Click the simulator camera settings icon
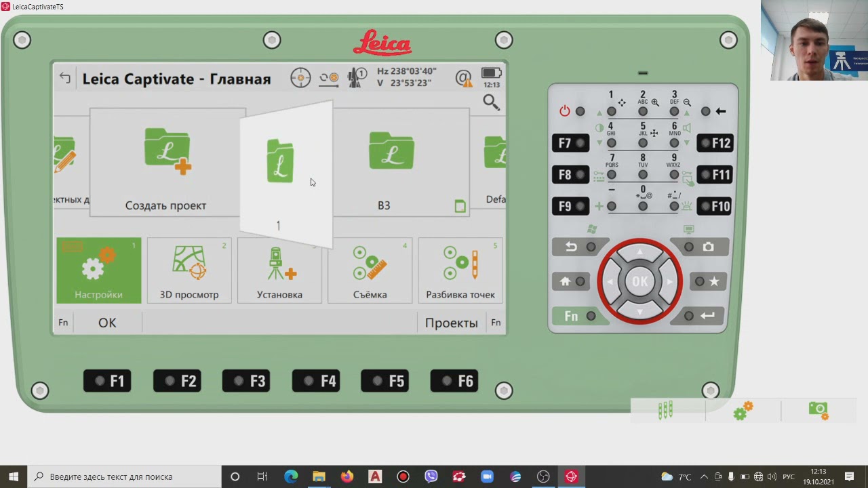The height and width of the screenshot is (488, 868). coord(818,410)
